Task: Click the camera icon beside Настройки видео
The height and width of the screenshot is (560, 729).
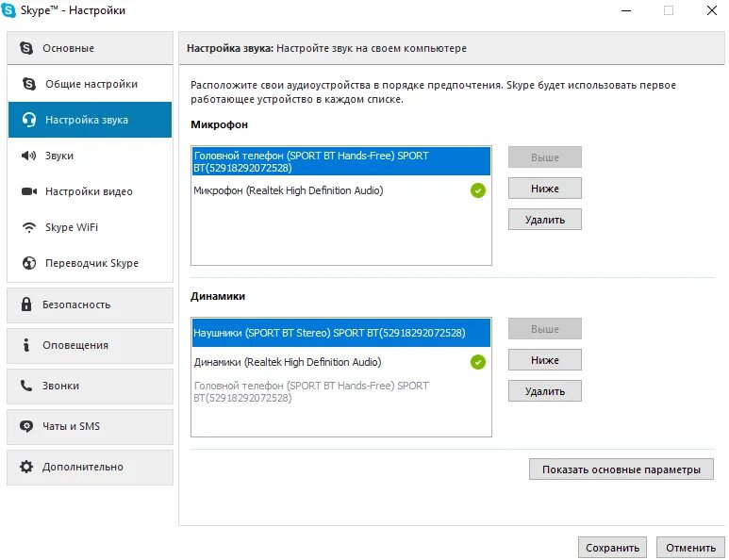Action: point(29,191)
